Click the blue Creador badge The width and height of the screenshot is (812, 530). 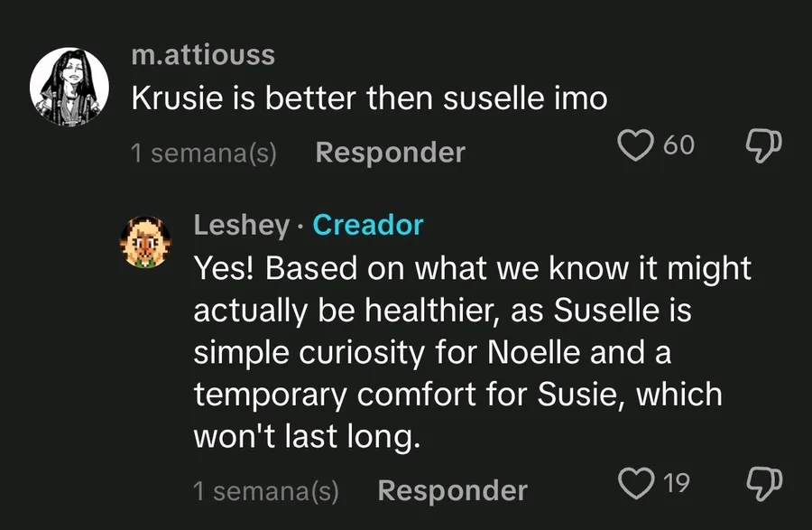[x=368, y=225]
